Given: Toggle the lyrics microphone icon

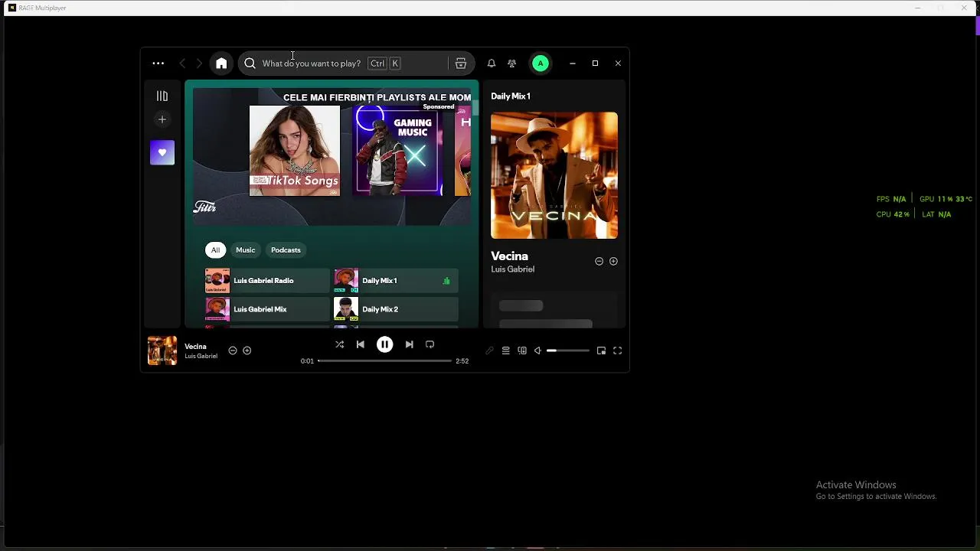Looking at the screenshot, I should tap(490, 350).
